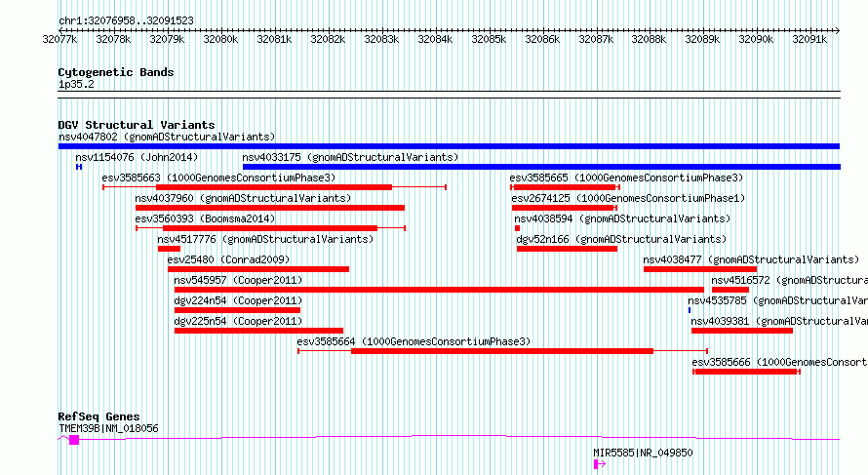Open the esv3585666 variant label
Screen dimensions: 868x475
click(x=780, y=362)
